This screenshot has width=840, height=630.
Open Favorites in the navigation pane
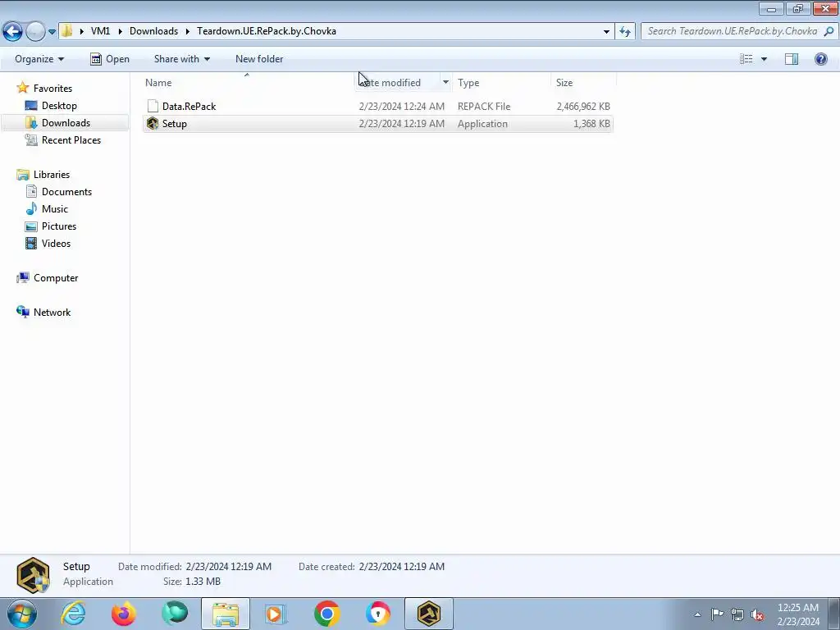click(x=52, y=89)
